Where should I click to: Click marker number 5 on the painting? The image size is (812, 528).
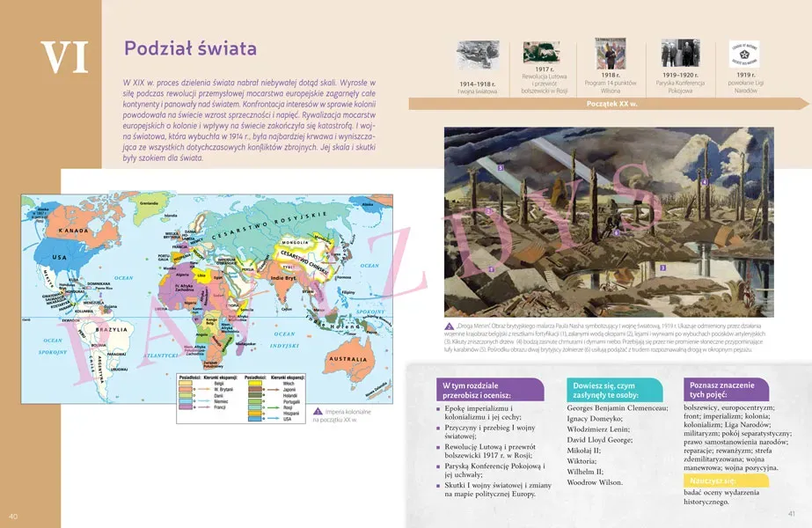pyautogui.click(x=500, y=165)
